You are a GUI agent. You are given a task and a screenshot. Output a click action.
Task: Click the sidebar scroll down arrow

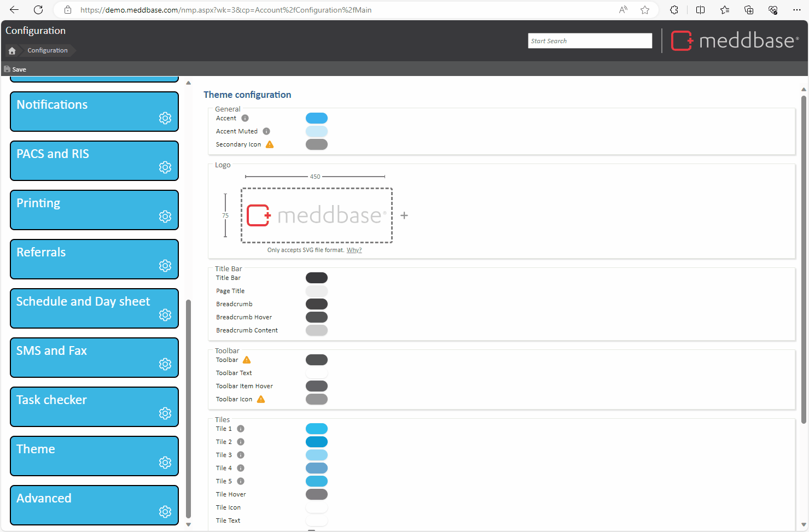(189, 524)
